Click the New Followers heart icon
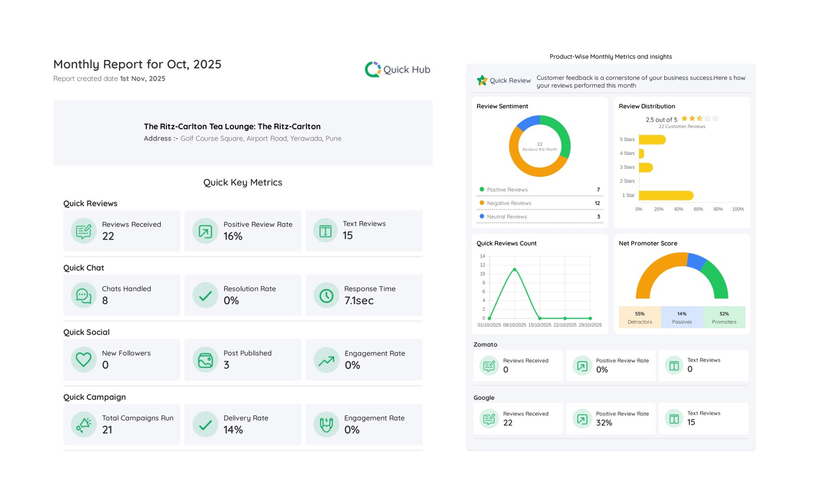The image size is (829, 504). (83, 360)
